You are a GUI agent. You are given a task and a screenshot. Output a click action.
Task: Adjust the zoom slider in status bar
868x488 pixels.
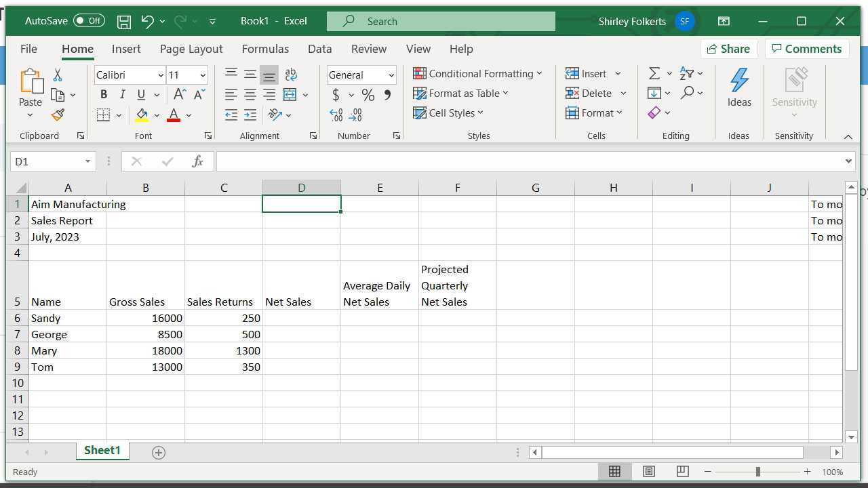(x=757, y=471)
